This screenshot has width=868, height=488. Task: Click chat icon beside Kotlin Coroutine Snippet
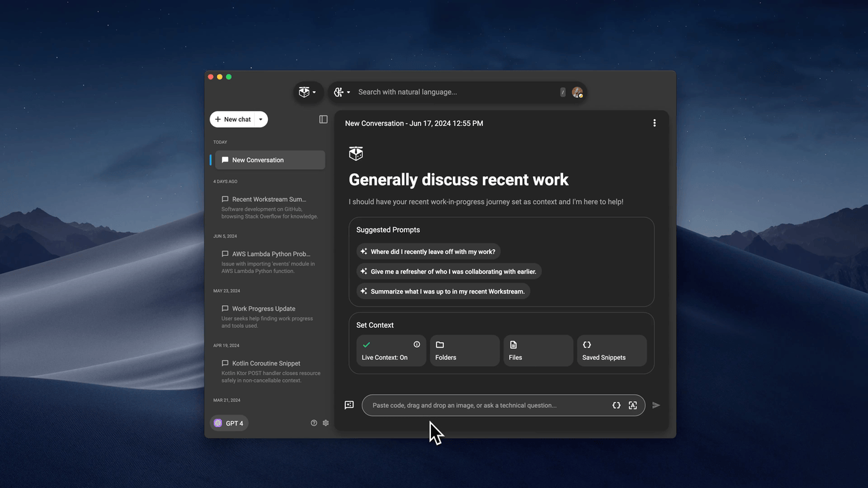click(225, 363)
